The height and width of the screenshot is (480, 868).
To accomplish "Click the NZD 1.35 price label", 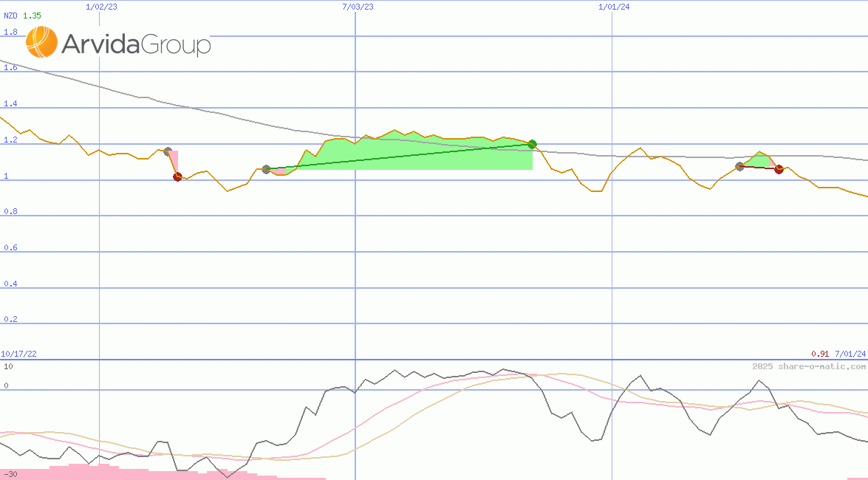I will [22, 16].
